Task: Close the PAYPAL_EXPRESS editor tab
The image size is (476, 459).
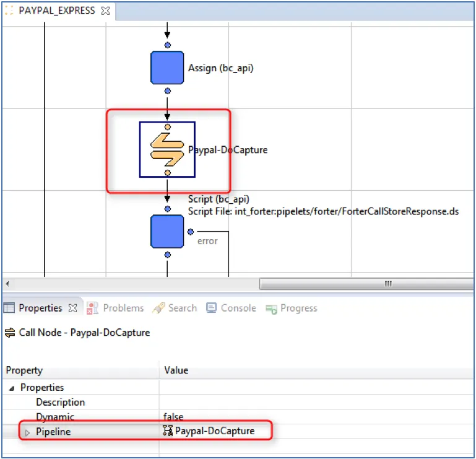Action: click(105, 11)
